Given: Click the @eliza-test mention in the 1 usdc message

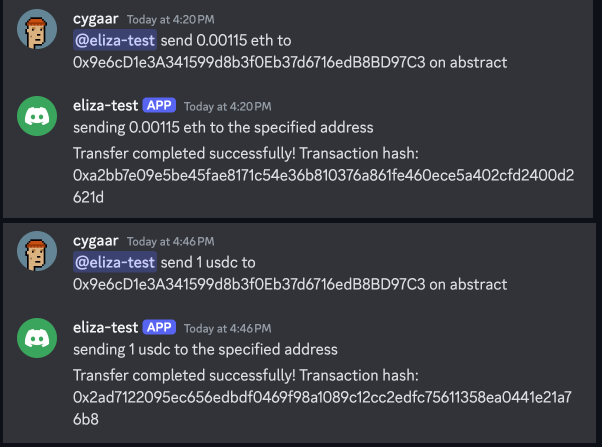Looking at the screenshot, I should click(115, 262).
